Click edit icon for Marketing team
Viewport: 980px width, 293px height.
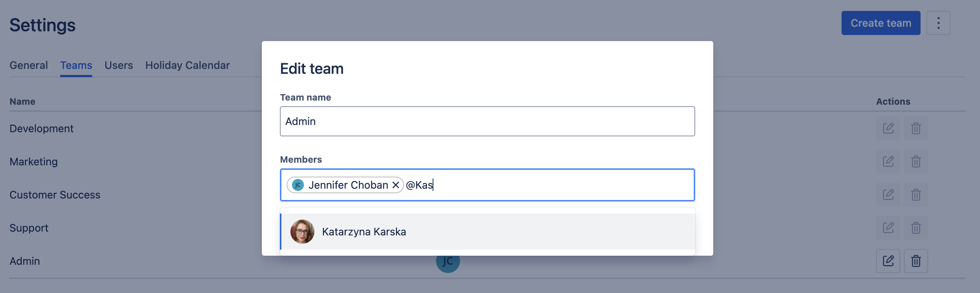coord(888,162)
